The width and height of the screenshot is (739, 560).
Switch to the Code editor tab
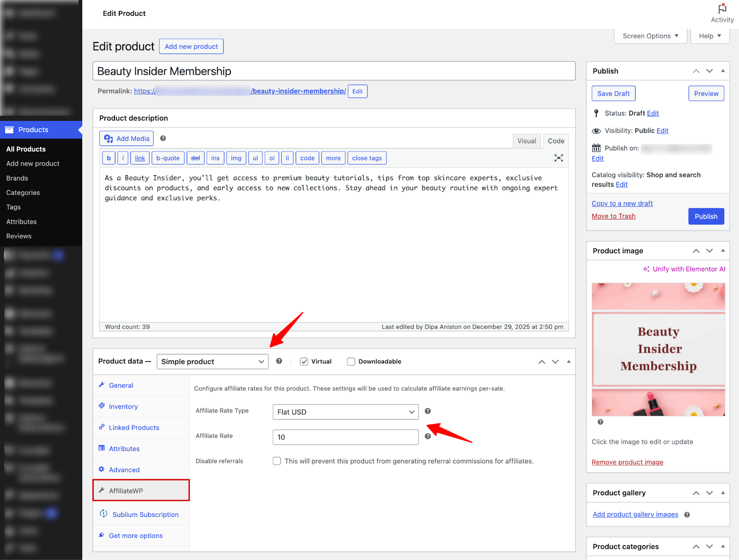pyautogui.click(x=556, y=141)
